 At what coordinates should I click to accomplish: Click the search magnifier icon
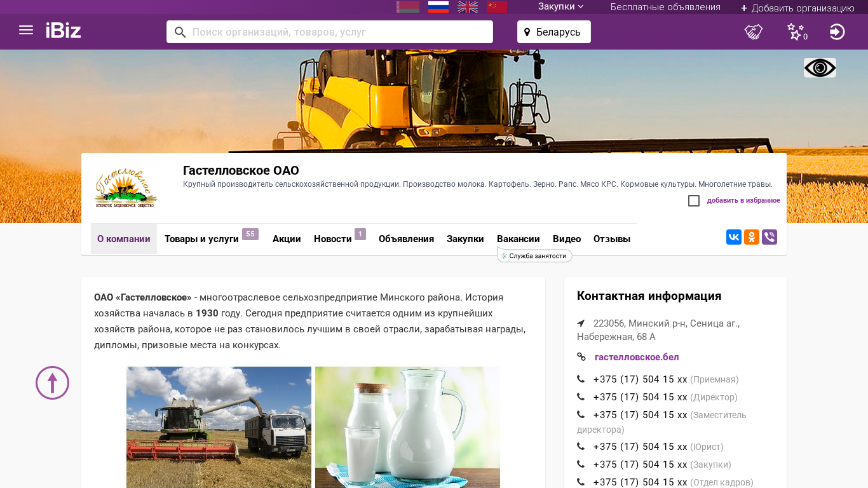click(x=180, y=32)
